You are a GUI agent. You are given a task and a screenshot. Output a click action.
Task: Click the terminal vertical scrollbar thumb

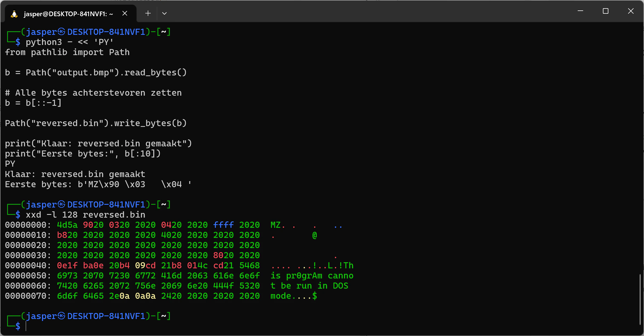pos(640,300)
